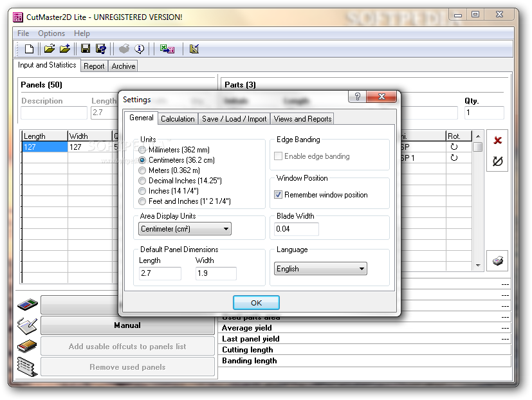Select Decimal Inches (14.25") units
Viewport: 532px width, 400px height.
click(142, 181)
